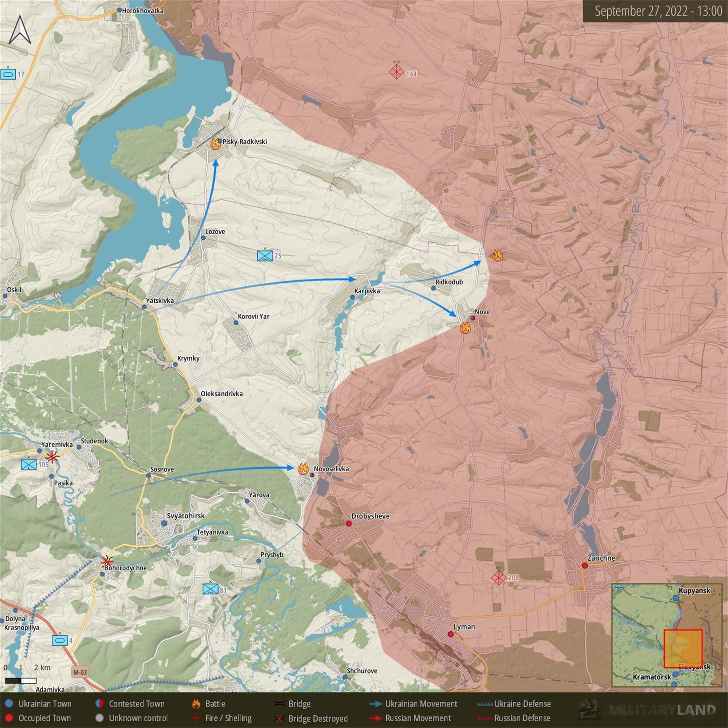This screenshot has height=728, width=728.
Task: Click the battle flame icon below Nove
Action: click(465, 328)
